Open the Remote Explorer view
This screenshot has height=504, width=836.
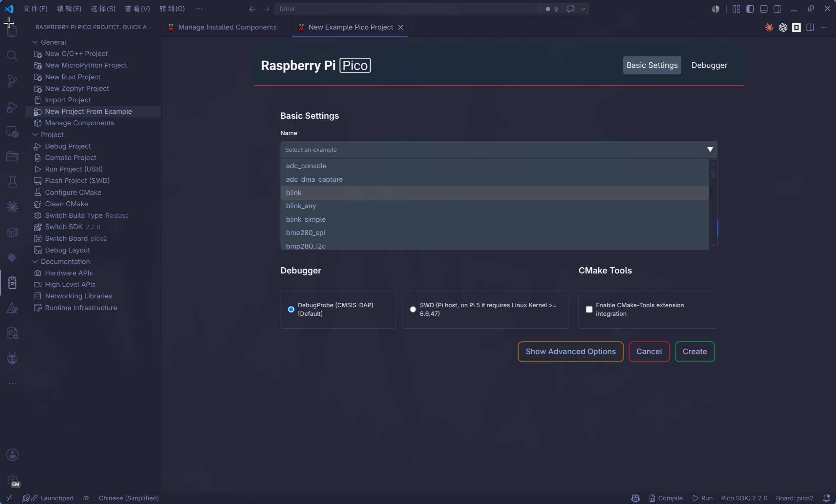pyautogui.click(x=12, y=132)
